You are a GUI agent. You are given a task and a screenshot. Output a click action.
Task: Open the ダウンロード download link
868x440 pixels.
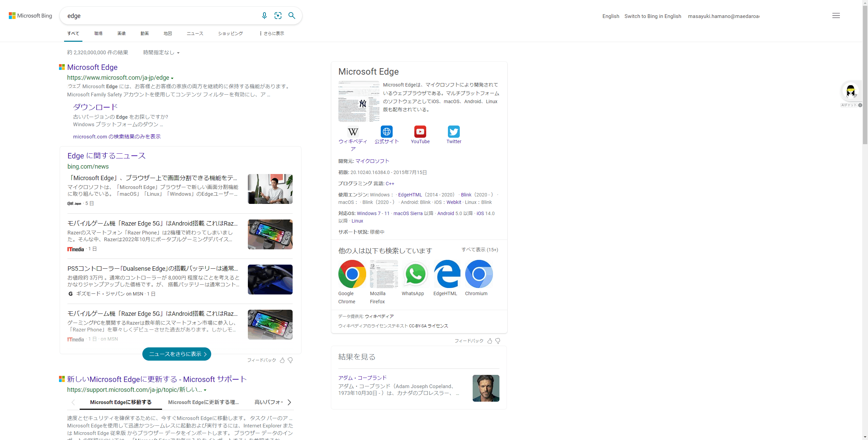click(95, 107)
